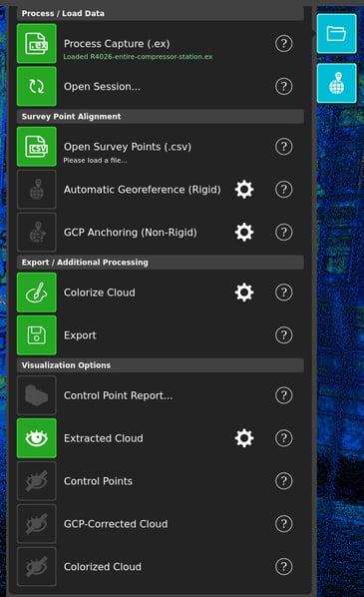The image size is (364, 597).
Task: Hide the Extracted Cloud with eye toggle
Action: pyautogui.click(x=37, y=438)
